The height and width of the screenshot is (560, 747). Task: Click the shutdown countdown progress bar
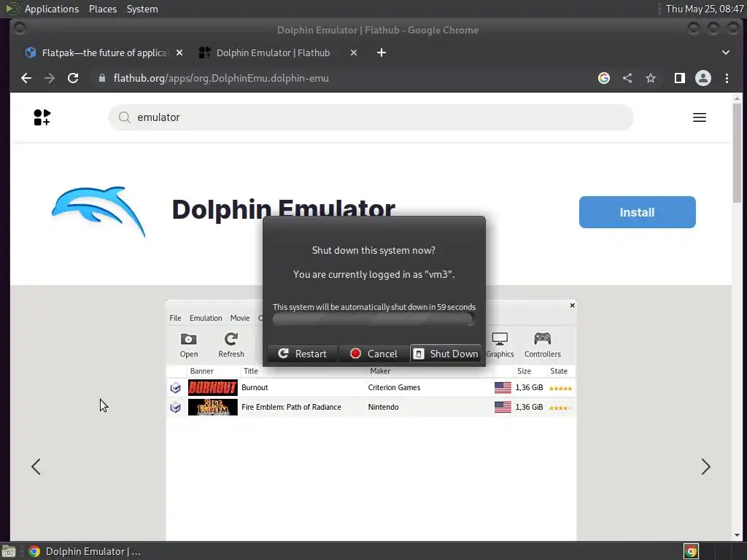coord(374,320)
